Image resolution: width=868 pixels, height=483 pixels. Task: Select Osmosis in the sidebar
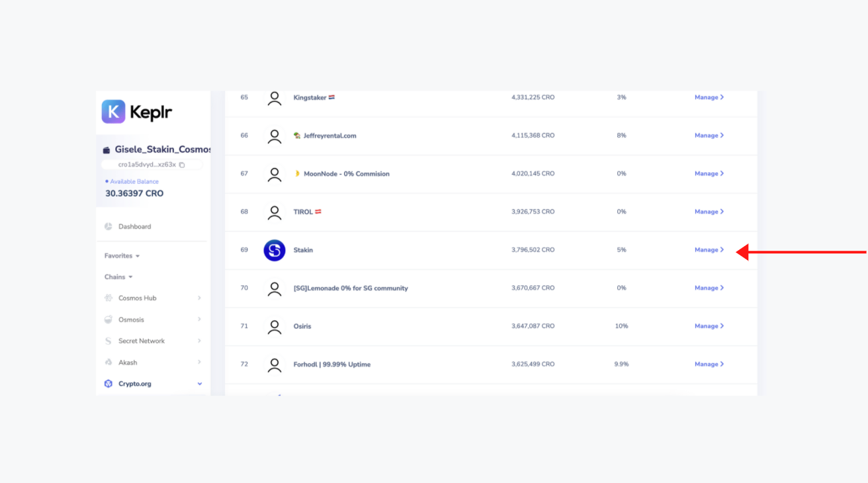point(131,320)
